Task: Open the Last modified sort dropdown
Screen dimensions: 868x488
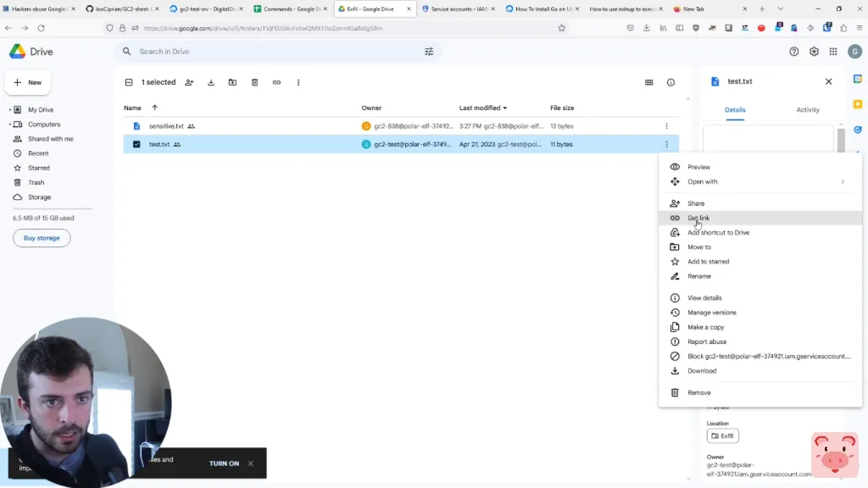Action: coord(482,108)
